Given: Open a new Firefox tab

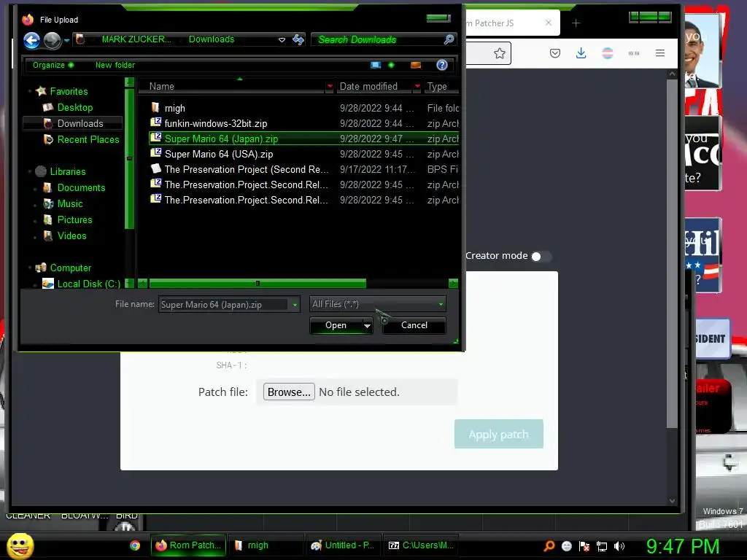Looking at the screenshot, I should coord(576,23).
